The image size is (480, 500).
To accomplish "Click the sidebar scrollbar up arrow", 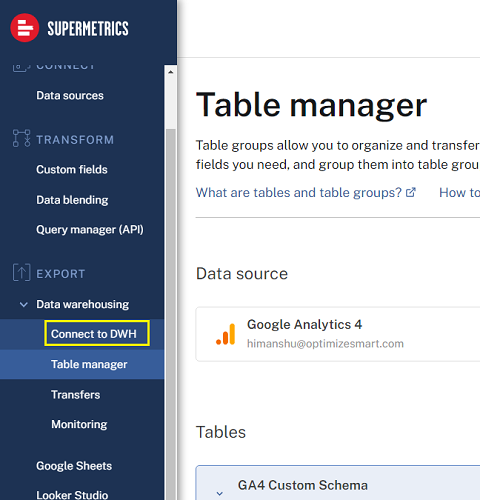I will [171, 72].
